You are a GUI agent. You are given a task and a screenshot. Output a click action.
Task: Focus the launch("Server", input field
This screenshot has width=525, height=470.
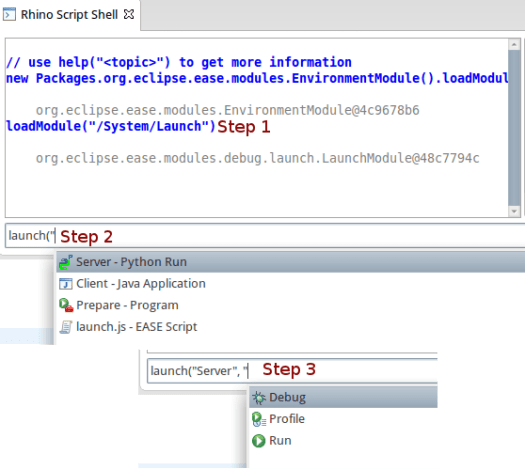(292, 371)
